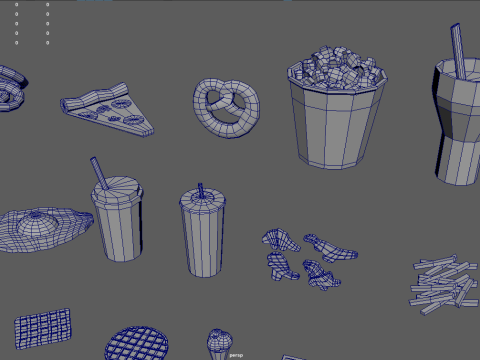Click the persp camera label
Image resolution: width=480 pixels, height=360 pixels.
click(236, 355)
